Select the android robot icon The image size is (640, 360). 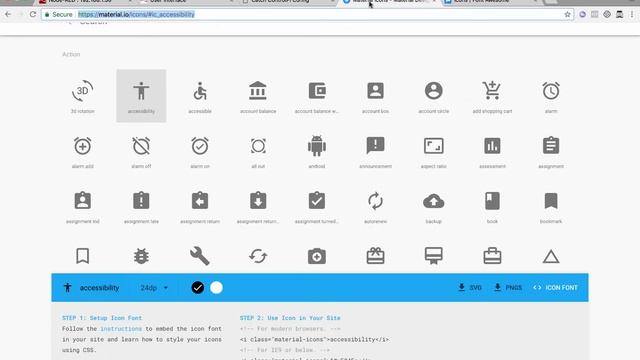317,146
